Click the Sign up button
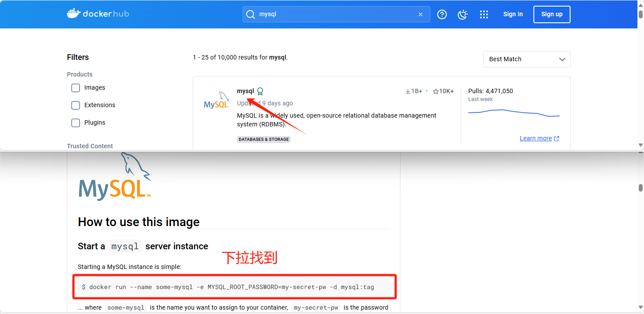The width and height of the screenshot is (644, 314). click(552, 14)
